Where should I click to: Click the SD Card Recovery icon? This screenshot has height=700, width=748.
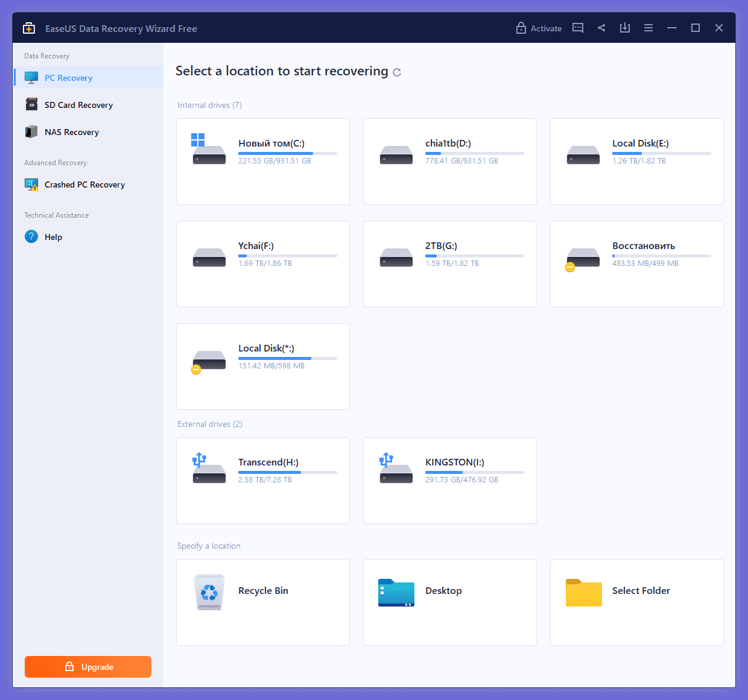click(x=31, y=105)
